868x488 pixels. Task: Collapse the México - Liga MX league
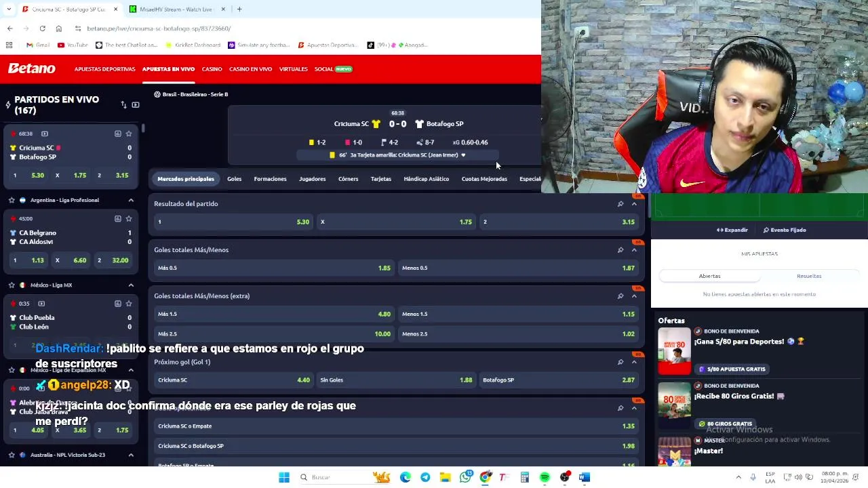point(131,285)
